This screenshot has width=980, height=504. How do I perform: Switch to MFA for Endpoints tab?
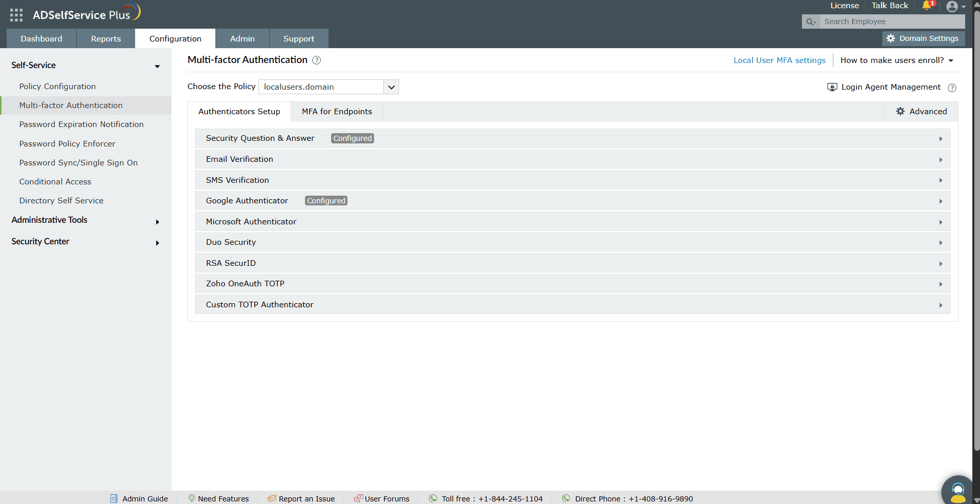[337, 112]
